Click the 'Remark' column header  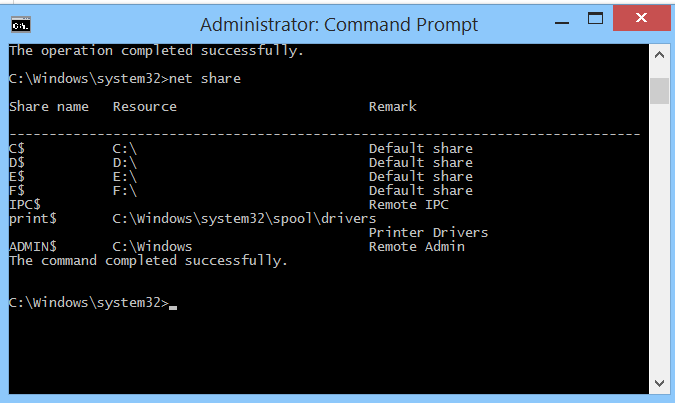coord(393,106)
